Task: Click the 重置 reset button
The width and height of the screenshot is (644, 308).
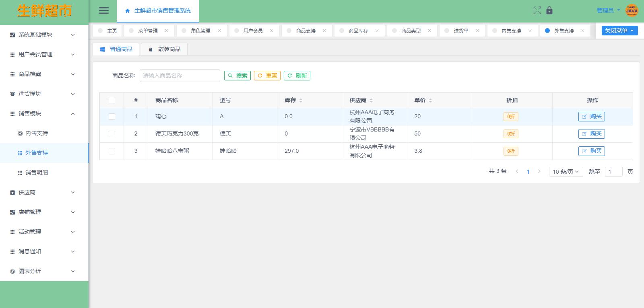Action: (267, 76)
